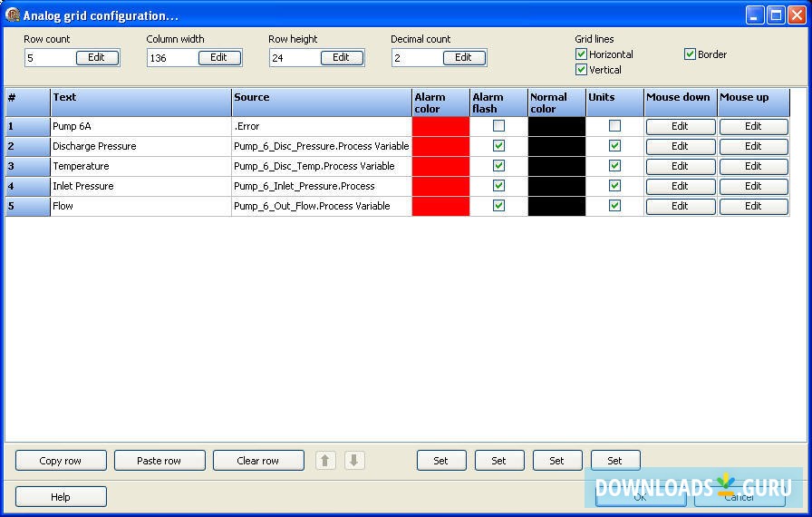The image size is (812, 517).
Task: Uncheck Units for Discharge Pressure row
Action: [614, 145]
